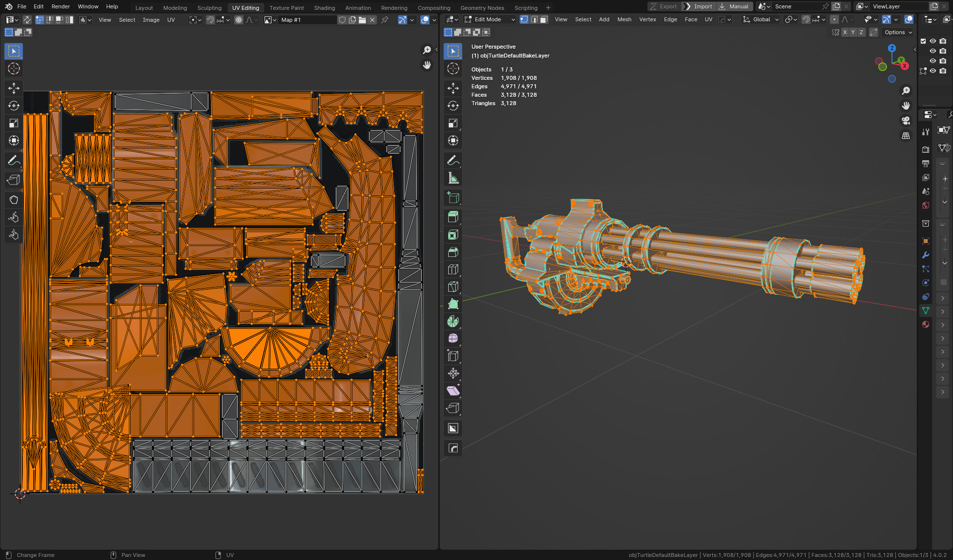Open the Mesh menu in 3D viewport
The image size is (953, 560).
pos(624,20)
